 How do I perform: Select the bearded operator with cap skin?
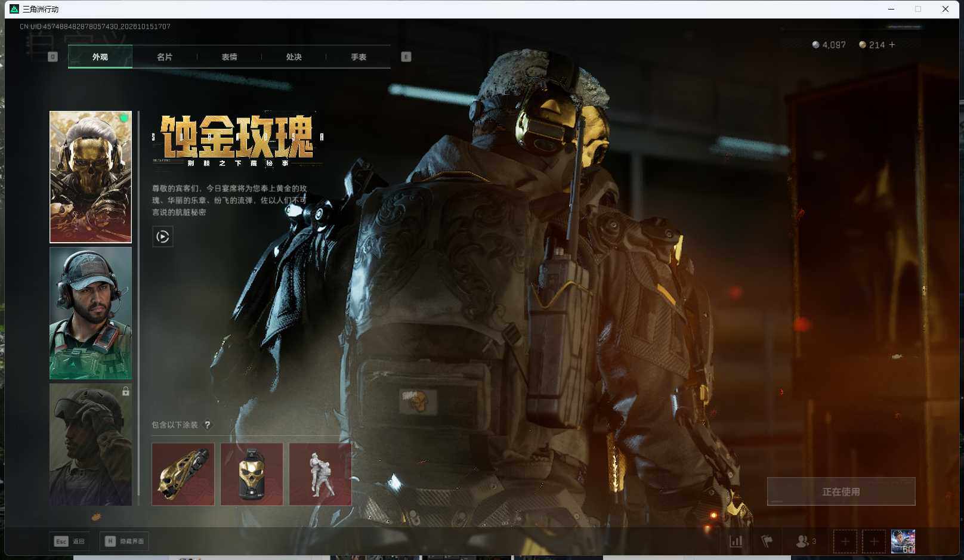click(91, 313)
